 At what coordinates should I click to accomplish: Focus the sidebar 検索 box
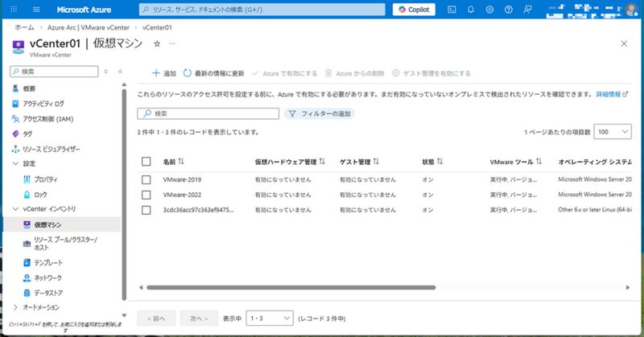(54, 72)
